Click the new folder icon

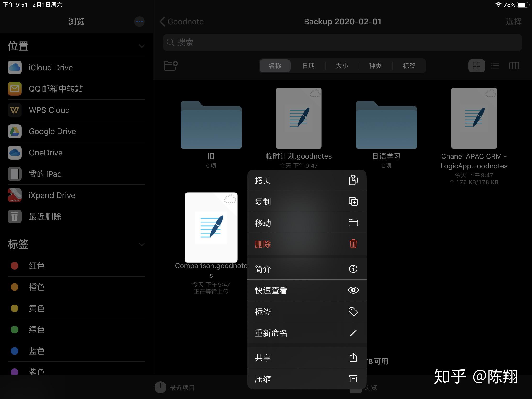(x=171, y=65)
